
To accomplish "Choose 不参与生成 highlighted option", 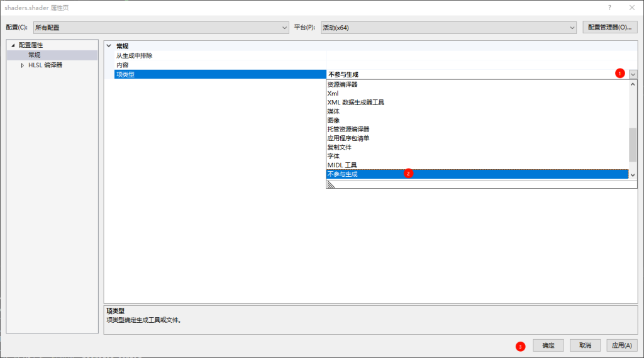I will coord(343,174).
